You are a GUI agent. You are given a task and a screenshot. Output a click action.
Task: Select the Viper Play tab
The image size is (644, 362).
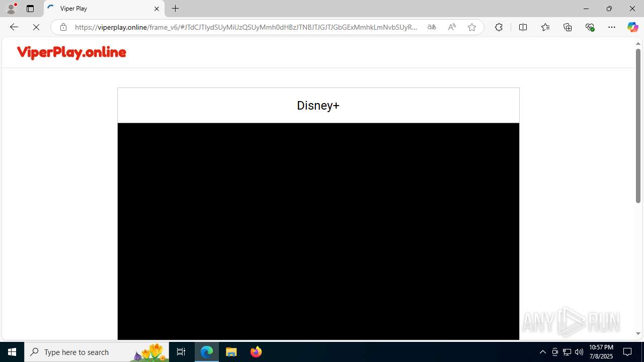click(104, 9)
